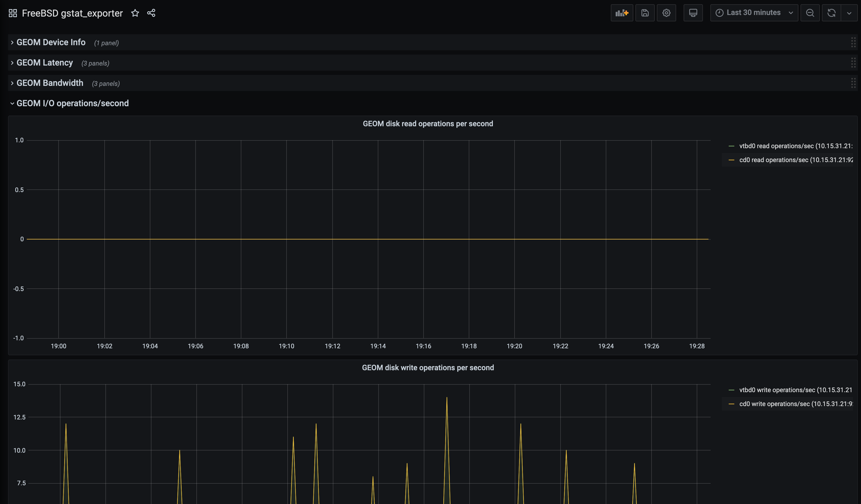Expand the GEOM Device Info row
The width and height of the screenshot is (861, 504).
coord(51,42)
